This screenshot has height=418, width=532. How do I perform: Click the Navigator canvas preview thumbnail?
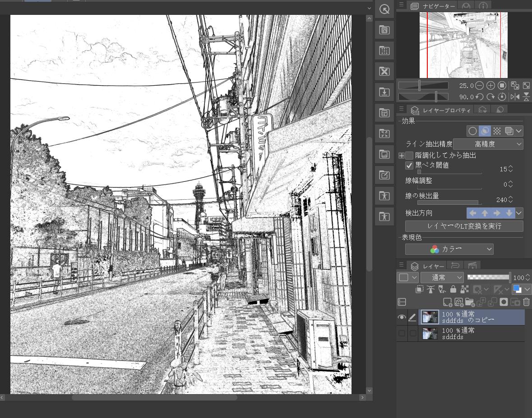coord(463,45)
